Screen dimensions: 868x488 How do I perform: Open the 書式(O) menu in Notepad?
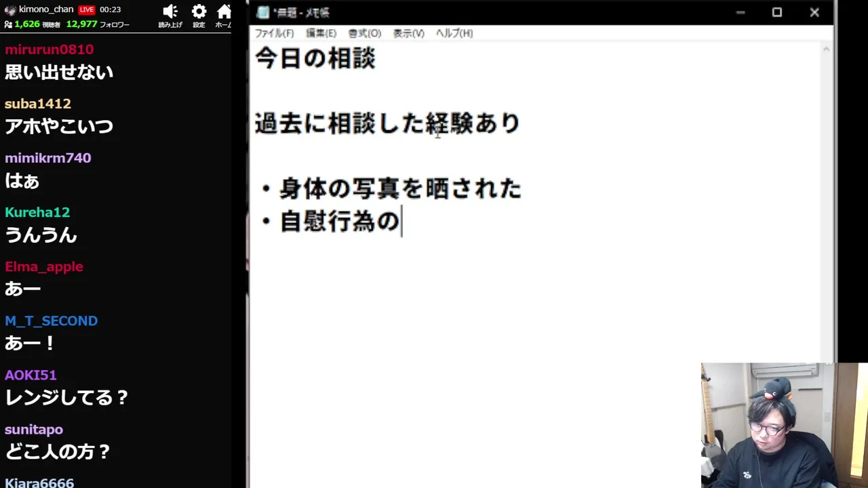point(365,33)
